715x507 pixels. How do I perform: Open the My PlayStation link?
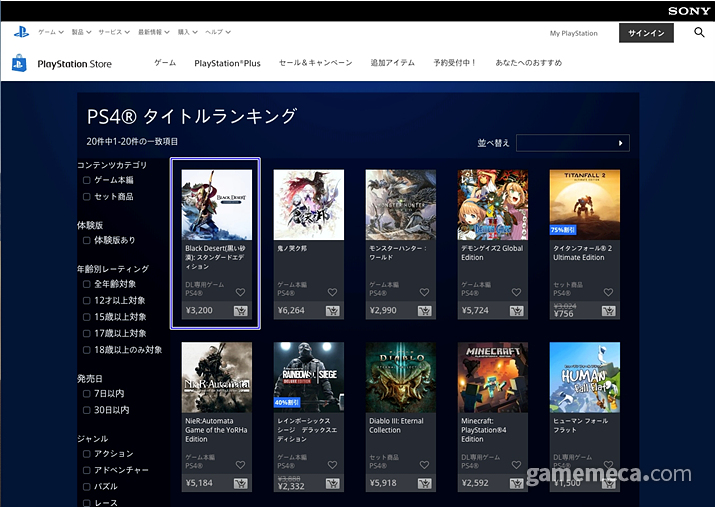[573, 33]
